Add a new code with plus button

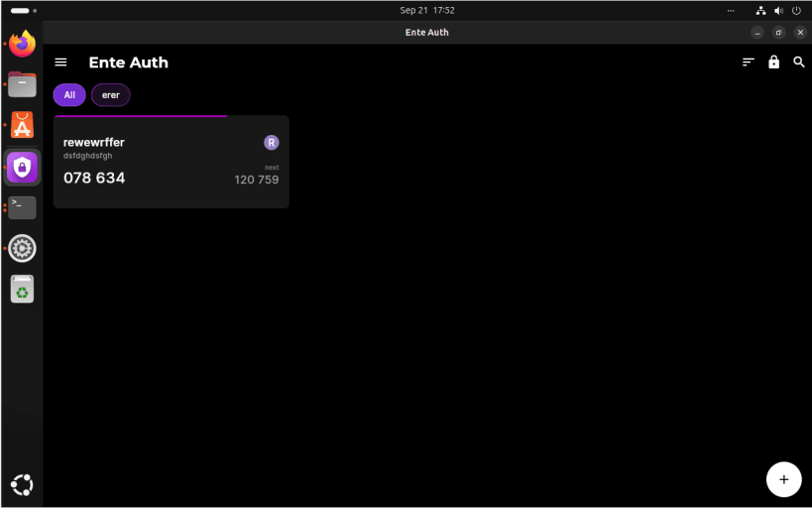[x=783, y=479]
